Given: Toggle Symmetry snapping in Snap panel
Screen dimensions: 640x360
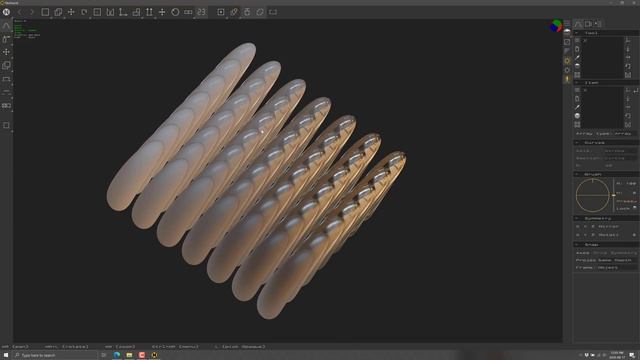Looking at the screenshot, I should coord(624,253).
